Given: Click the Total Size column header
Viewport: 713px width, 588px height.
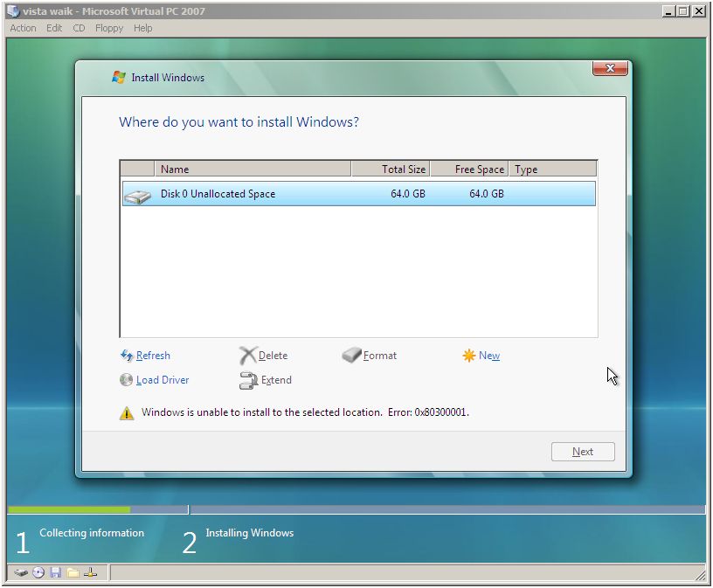Looking at the screenshot, I should [391, 169].
